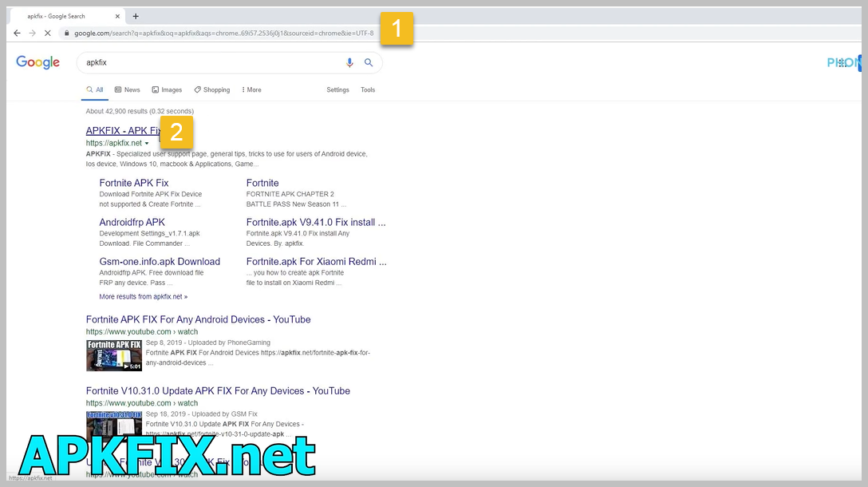Select the All search tab
868x487 pixels.
pyautogui.click(x=95, y=89)
